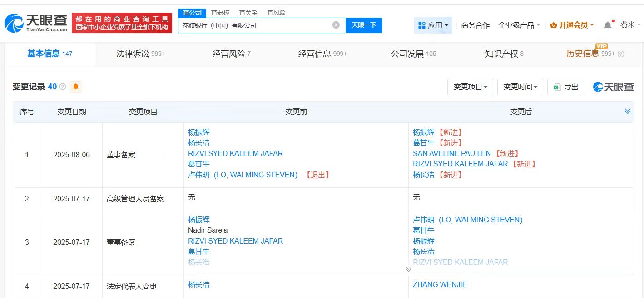
Task: Expand column chevron in 变更后 header
Action: (628, 111)
